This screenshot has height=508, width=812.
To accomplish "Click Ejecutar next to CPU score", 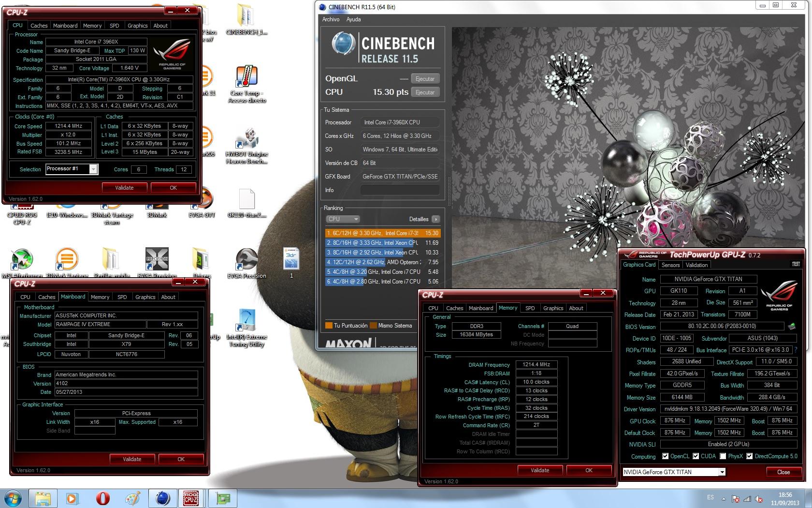I will 425,92.
